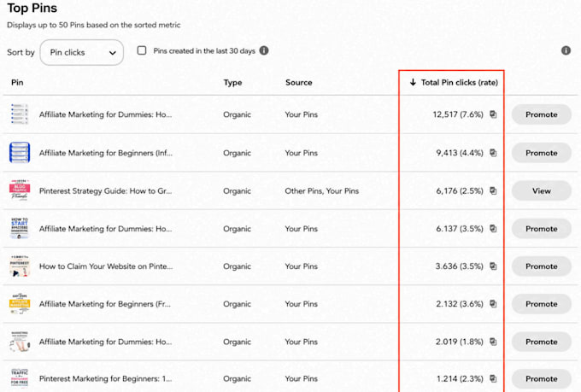Promote the pin with 2.019 clicks
The image size is (581, 392).
[x=542, y=342]
